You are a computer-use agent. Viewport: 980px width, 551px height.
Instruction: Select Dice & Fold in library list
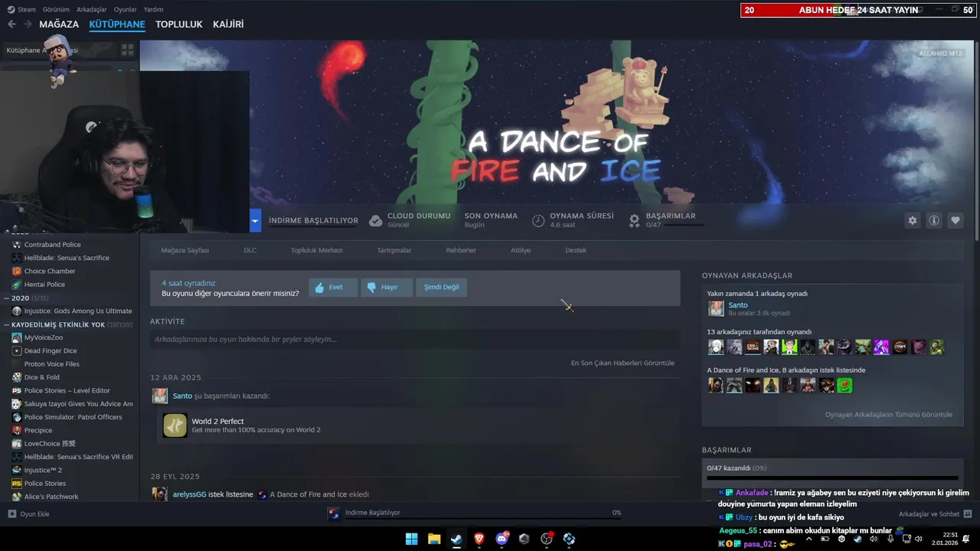[x=41, y=377]
